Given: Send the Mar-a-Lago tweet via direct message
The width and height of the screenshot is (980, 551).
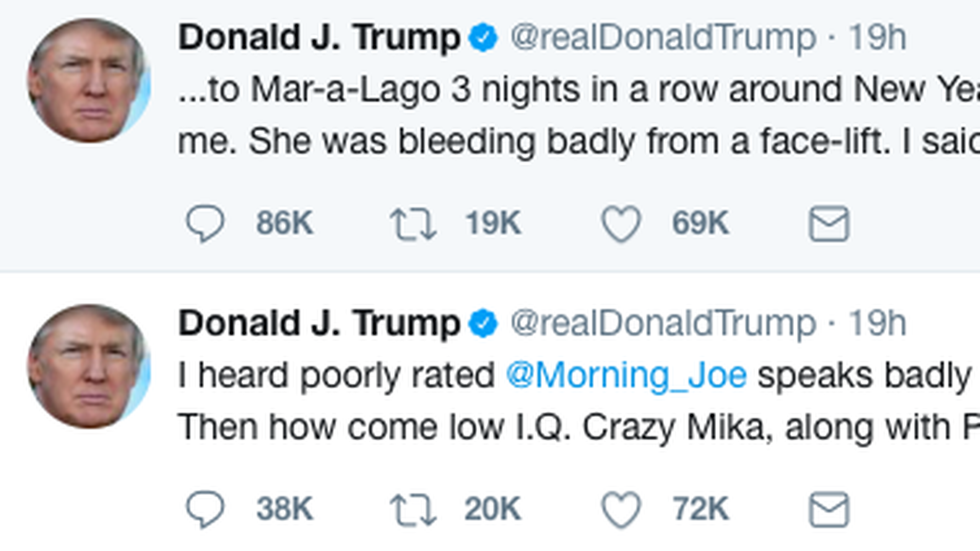Looking at the screenshot, I should (829, 223).
